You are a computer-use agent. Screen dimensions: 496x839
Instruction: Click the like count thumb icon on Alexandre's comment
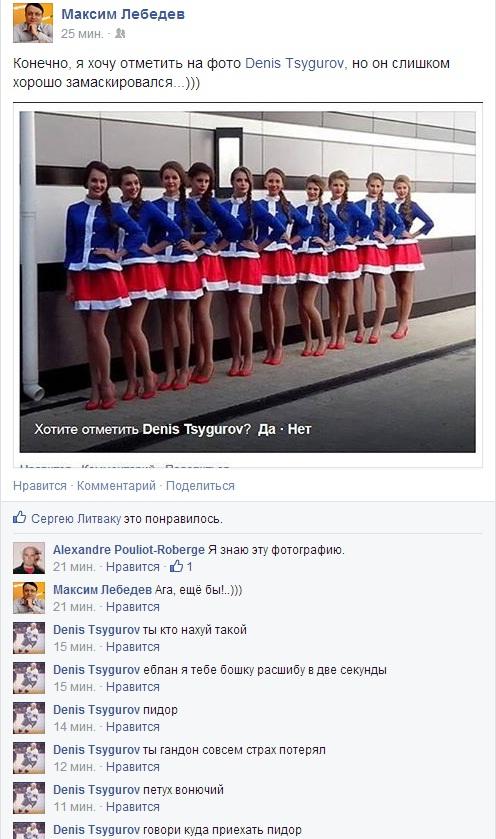pos(176,566)
